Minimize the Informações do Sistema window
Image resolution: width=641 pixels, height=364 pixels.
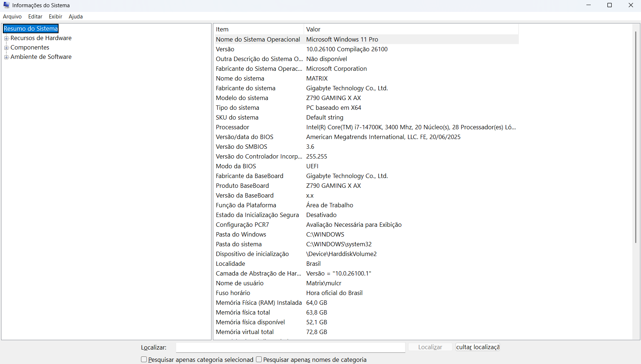pos(589,5)
